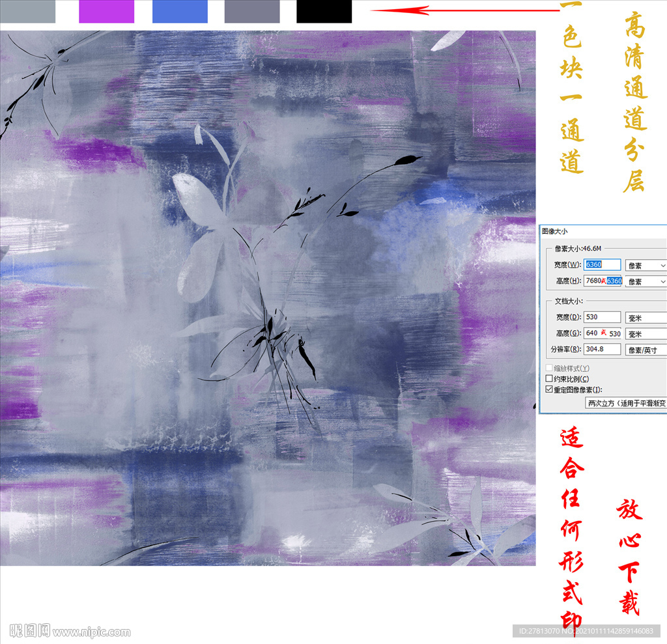The height and width of the screenshot is (644, 667).
Task: Open document height unit dropdown 毫米
Action: coord(646,334)
